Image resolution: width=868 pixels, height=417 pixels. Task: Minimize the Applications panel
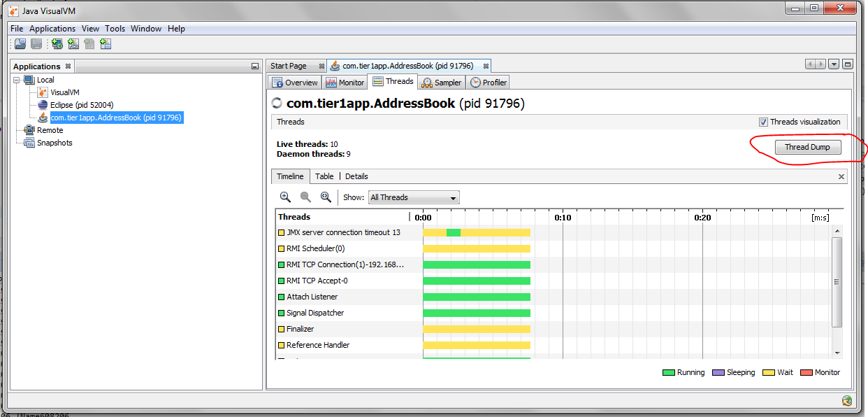coord(255,66)
